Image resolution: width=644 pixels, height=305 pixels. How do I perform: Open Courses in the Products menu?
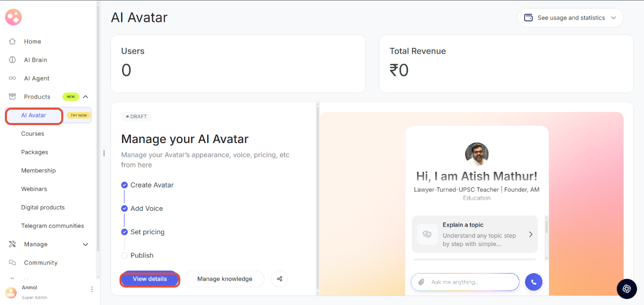click(x=33, y=134)
